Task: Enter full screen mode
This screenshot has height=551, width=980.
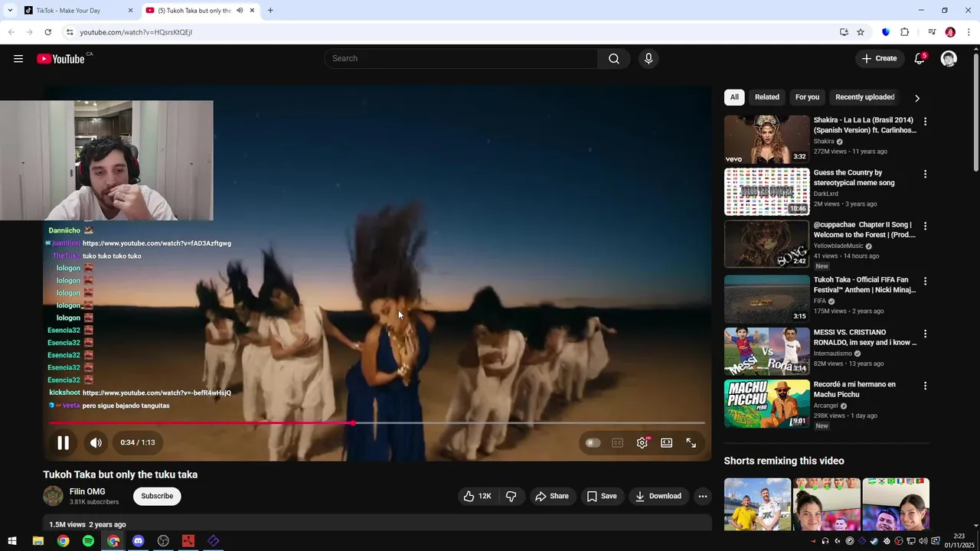Action: pos(691,442)
